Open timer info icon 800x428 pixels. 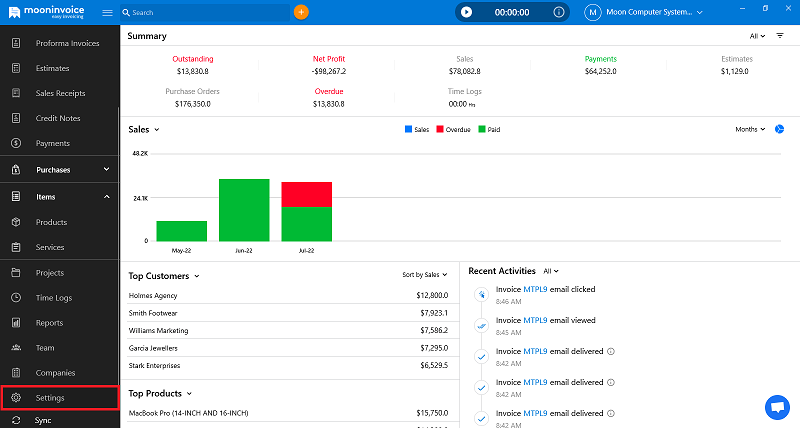coord(559,12)
